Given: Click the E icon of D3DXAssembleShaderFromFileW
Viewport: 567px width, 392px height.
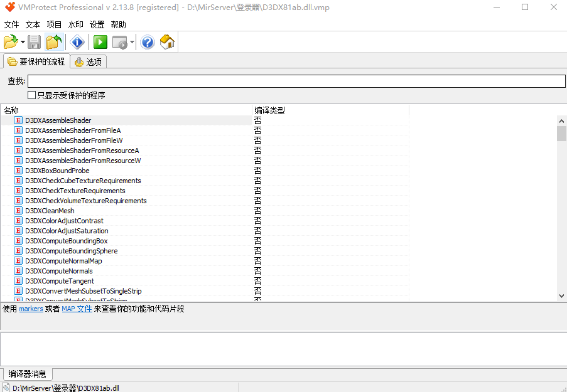Looking at the screenshot, I should point(18,140).
